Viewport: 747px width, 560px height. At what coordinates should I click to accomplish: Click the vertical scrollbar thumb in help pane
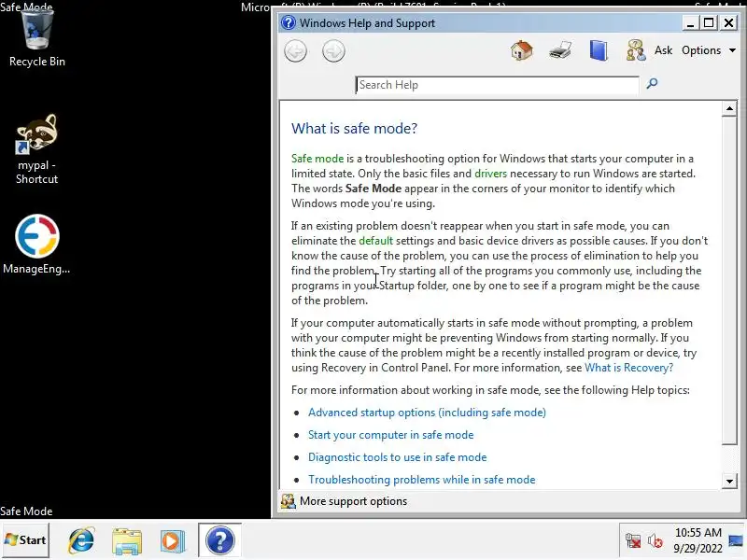[x=729, y=281]
